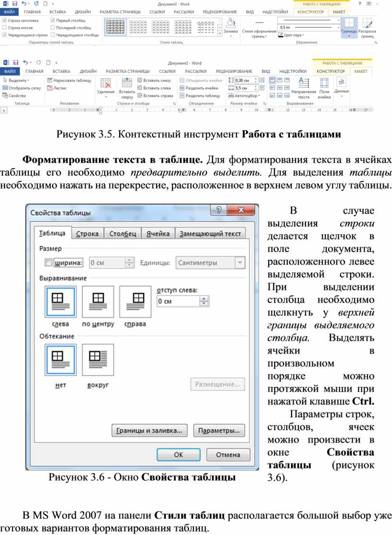The width and height of the screenshot is (392, 535).
Task: Open the Цвет пера pen color picker
Action: [291, 35]
